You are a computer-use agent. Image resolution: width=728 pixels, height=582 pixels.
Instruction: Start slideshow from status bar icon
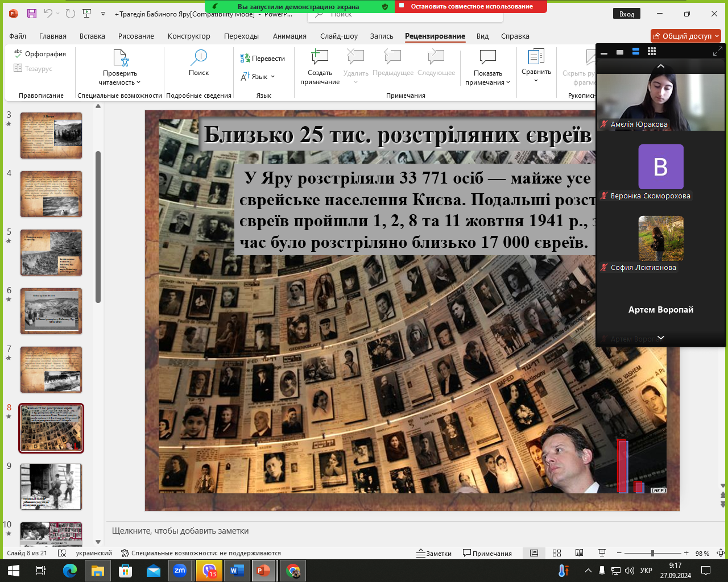602,553
